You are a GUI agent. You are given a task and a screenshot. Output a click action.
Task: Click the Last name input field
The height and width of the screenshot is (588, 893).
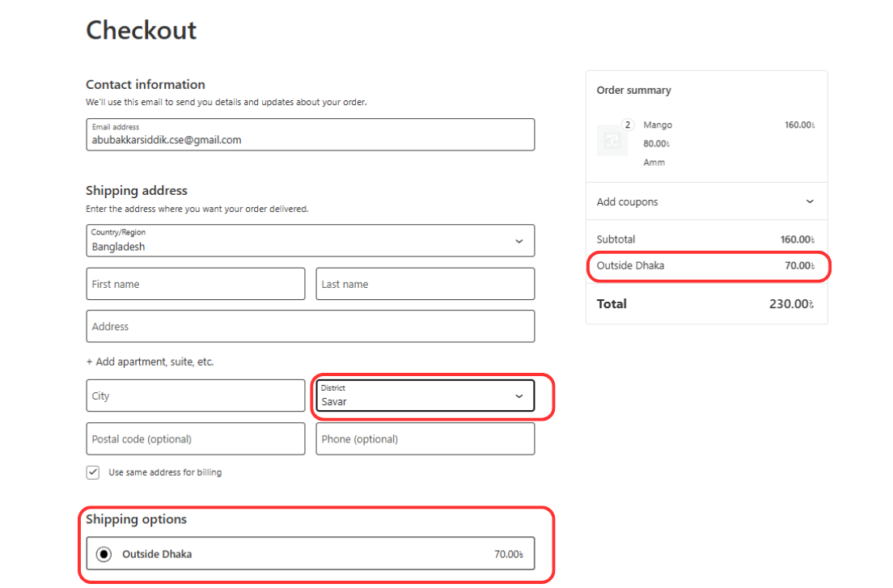pyautogui.click(x=425, y=283)
